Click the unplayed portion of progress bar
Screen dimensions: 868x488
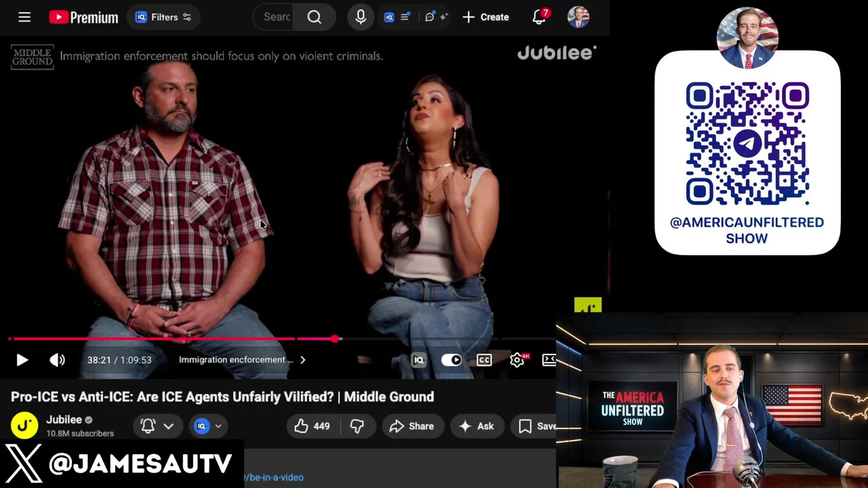[x=448, y=338]
